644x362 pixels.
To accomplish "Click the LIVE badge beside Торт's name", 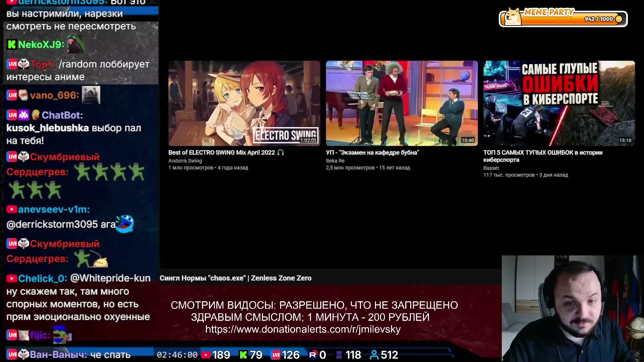I will pyautogui.click(x=12, y=64).
